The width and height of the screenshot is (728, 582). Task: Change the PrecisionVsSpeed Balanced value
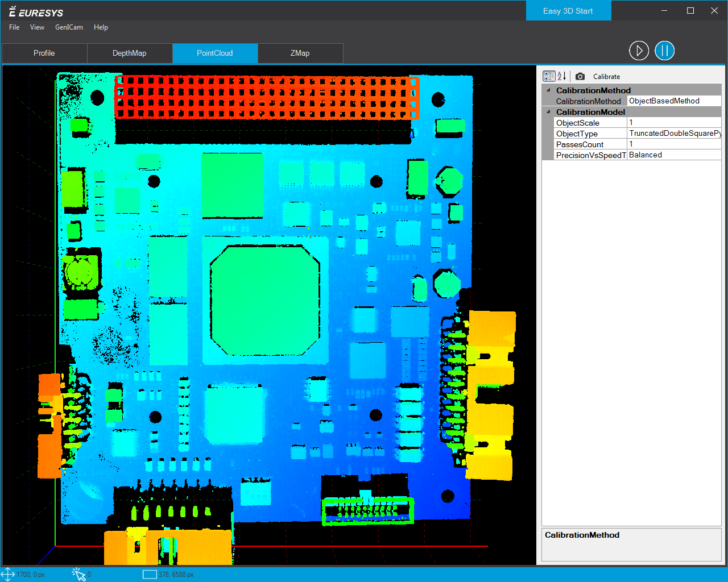(x=674, y=155)
